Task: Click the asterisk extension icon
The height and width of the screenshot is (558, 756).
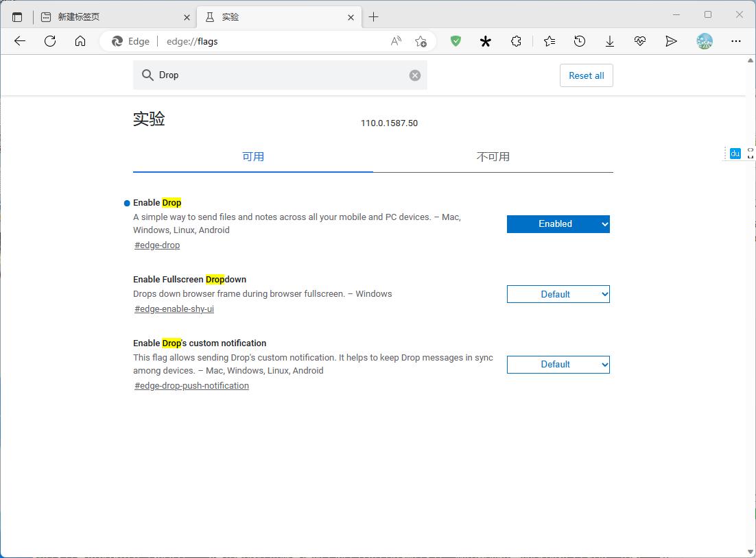Action: coord(486,41)
